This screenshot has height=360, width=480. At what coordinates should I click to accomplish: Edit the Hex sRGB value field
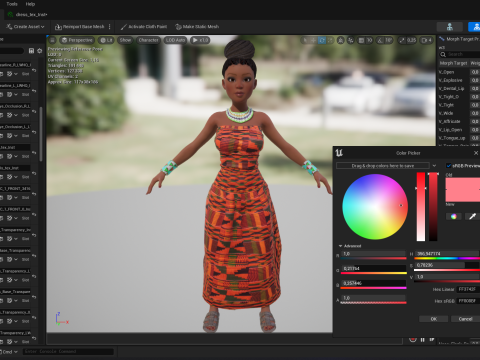[468, 301]
